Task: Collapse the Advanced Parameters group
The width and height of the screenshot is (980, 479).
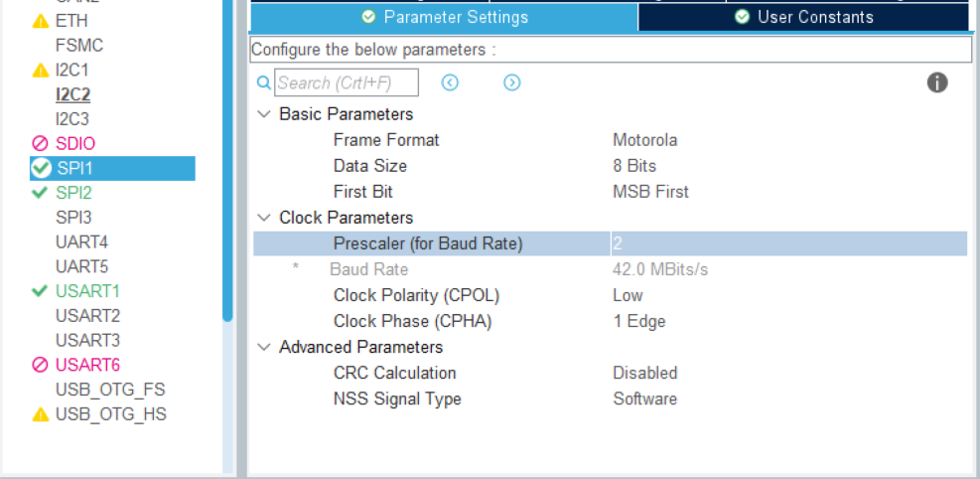Action: click(264, 347)
